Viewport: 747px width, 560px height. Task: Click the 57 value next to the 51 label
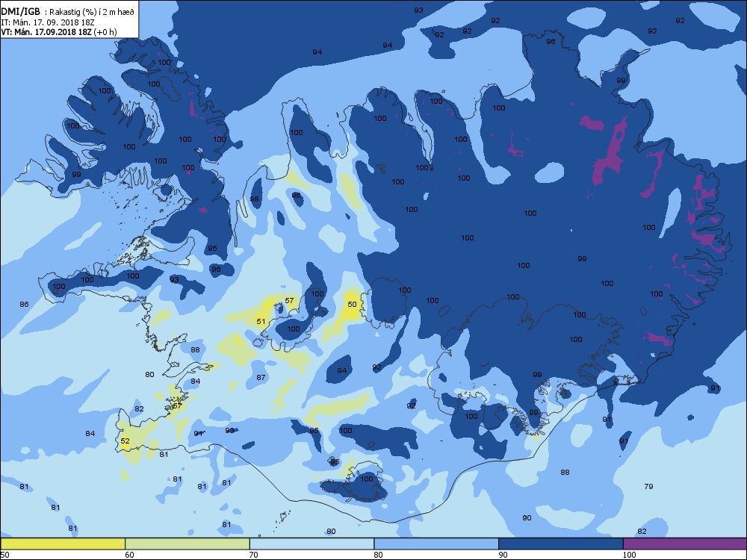click(x=289, y=300)
